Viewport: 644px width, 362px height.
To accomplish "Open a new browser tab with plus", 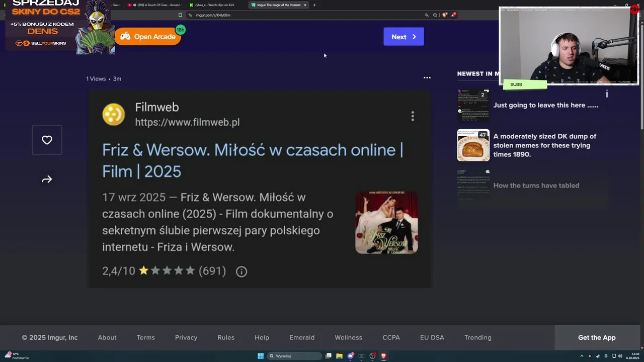I will click(x=314, y=5).
